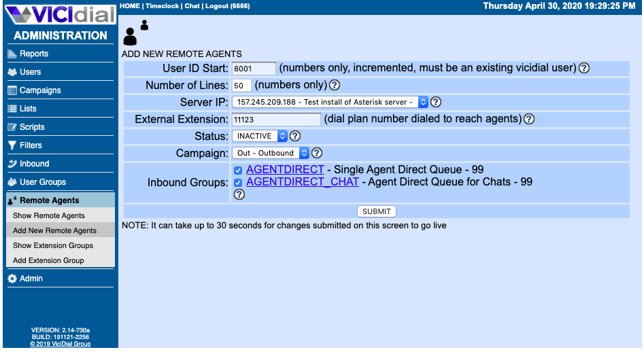The height and width of the screenshot is (352, 644).
Task: Open help icon beside Server IP
Action: [436, 102]
